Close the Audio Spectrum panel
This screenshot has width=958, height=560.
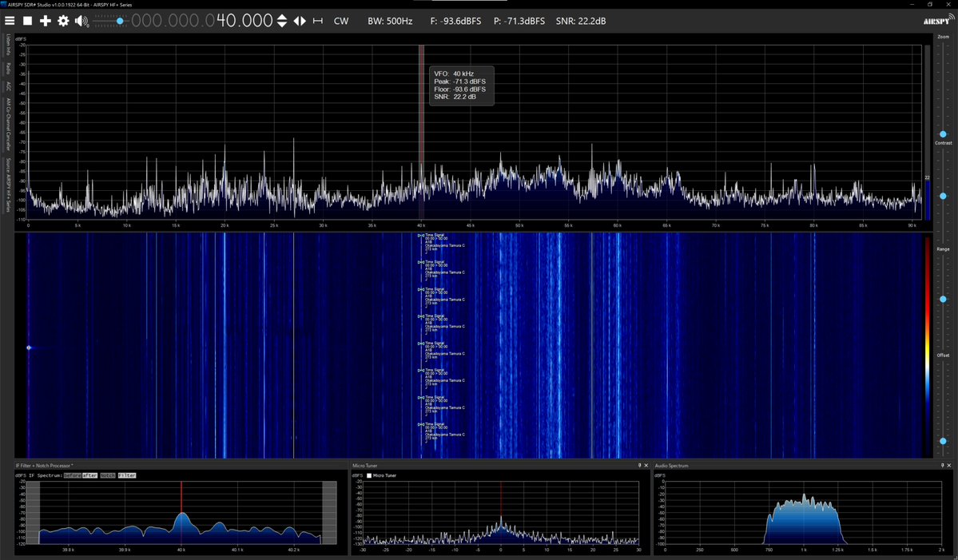(x=949, y=466)
